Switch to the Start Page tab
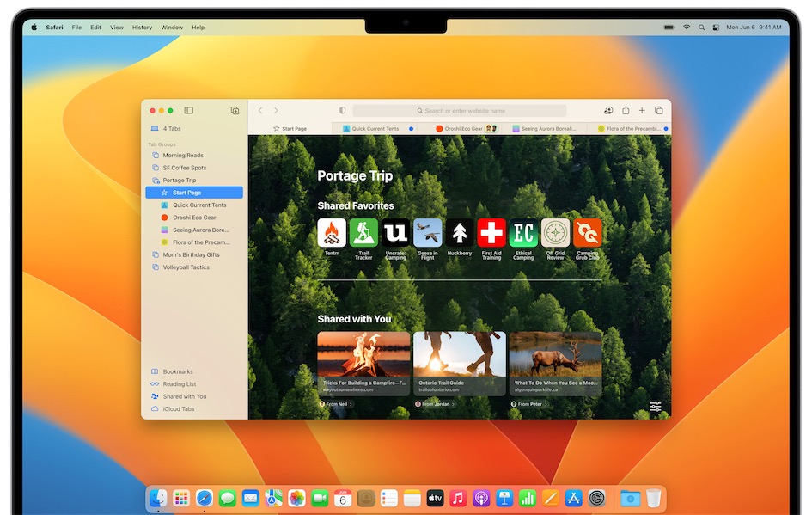The height and width of the screenshot is (515, 812). (290, 128)
